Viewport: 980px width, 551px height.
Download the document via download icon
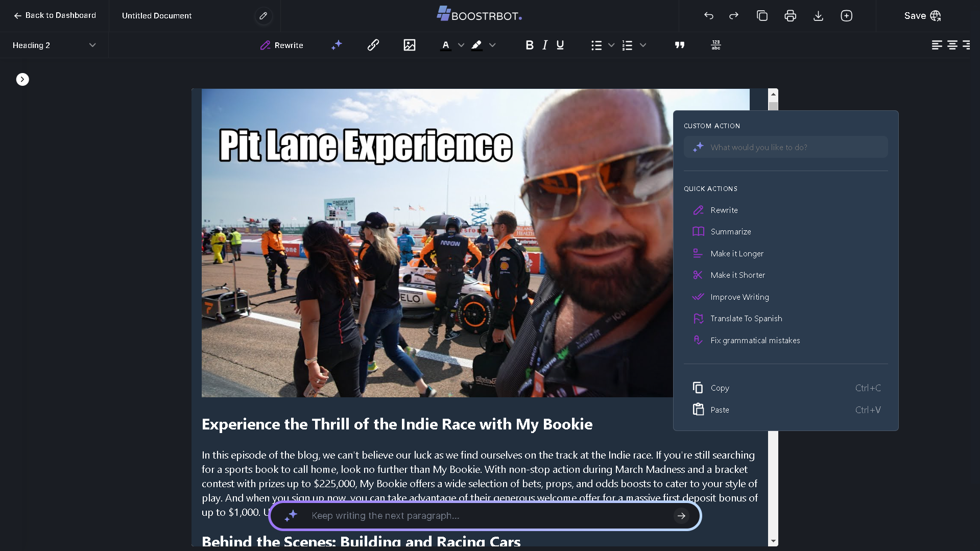point(818,16)
